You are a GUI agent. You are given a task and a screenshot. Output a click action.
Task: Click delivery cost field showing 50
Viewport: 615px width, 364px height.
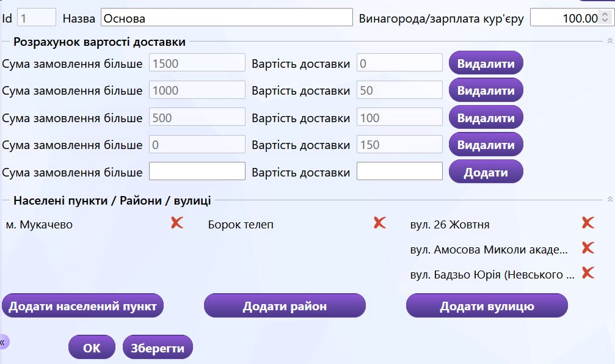pos(399,90)
